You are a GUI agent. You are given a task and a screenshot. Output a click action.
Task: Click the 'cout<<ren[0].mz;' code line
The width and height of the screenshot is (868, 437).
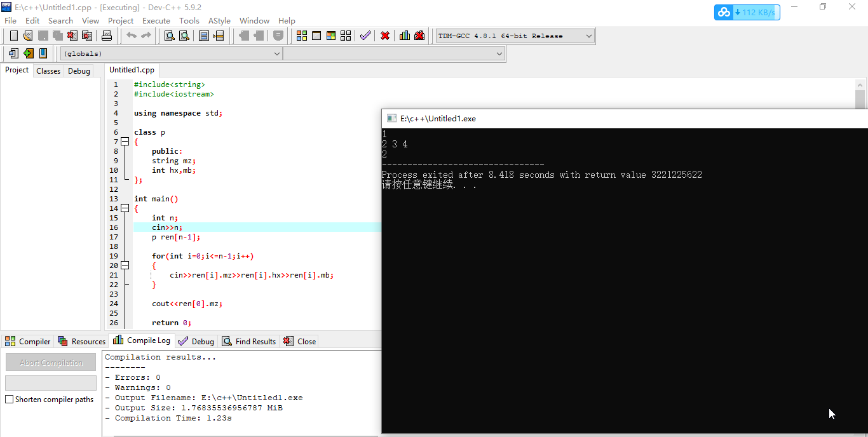[187, 304]
